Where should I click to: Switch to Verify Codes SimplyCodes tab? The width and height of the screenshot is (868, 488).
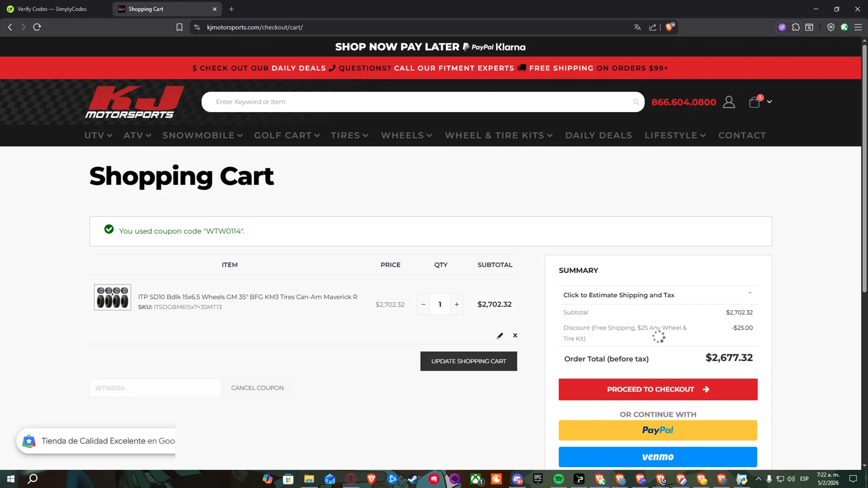coord(52,9)
